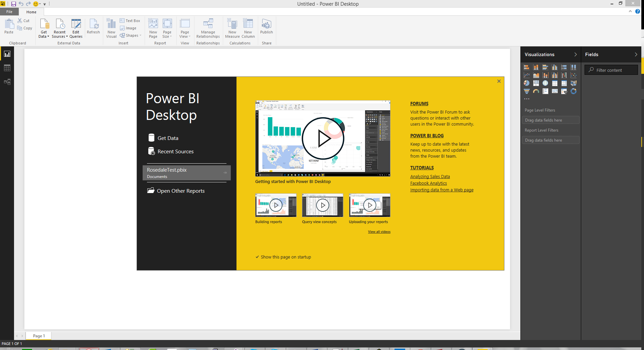Select the Page 1 report tab
The image size is (644, 350).
(x=39, y=336)
